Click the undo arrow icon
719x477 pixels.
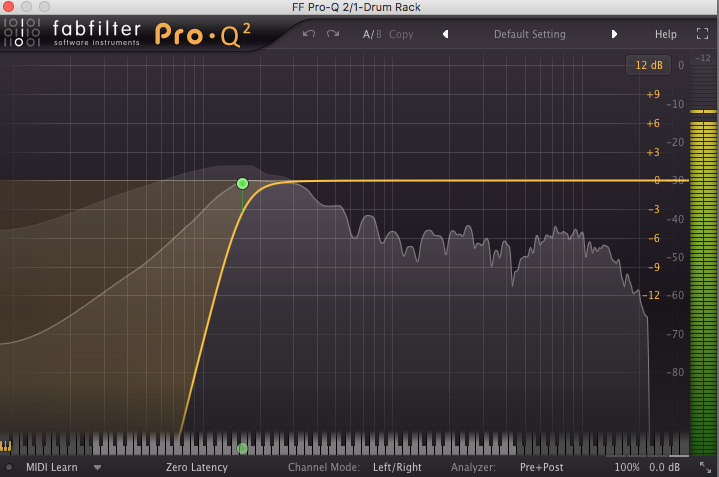(309, 34)
